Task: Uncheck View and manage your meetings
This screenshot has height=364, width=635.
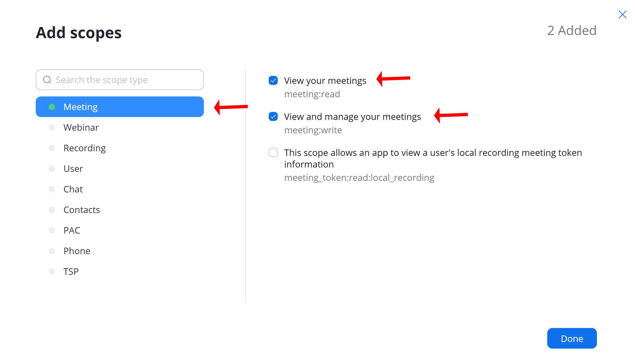Action: [273, 116]
